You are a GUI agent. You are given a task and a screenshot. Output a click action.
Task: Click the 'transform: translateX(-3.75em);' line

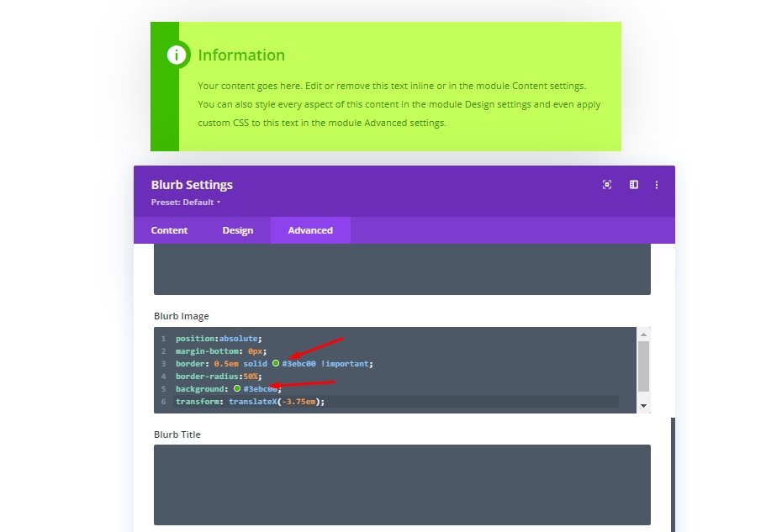[250, 402]
